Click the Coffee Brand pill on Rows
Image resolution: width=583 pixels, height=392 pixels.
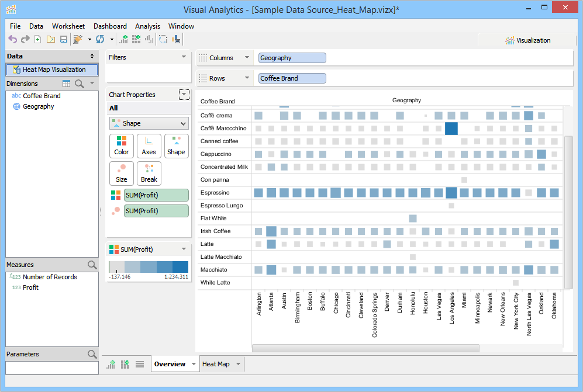point(292,78)
